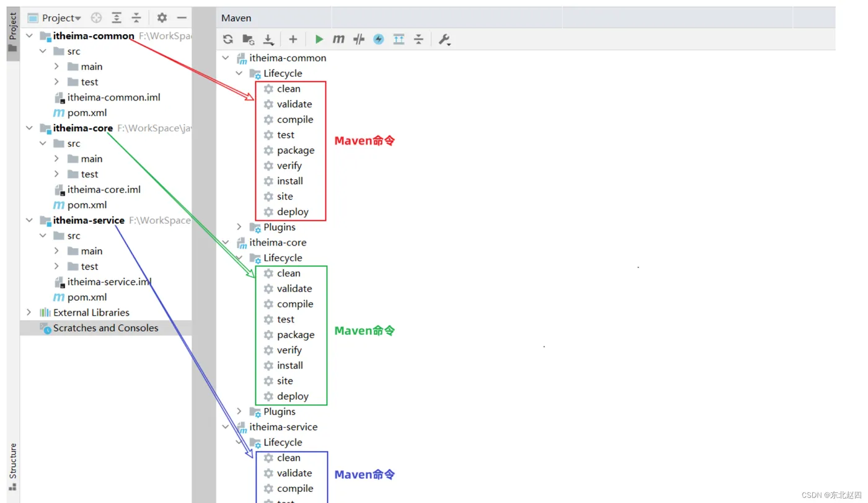
Task: Expand Plugins under itheima-common in Maven
Action: pyautogui.click(x=239, y=227)
